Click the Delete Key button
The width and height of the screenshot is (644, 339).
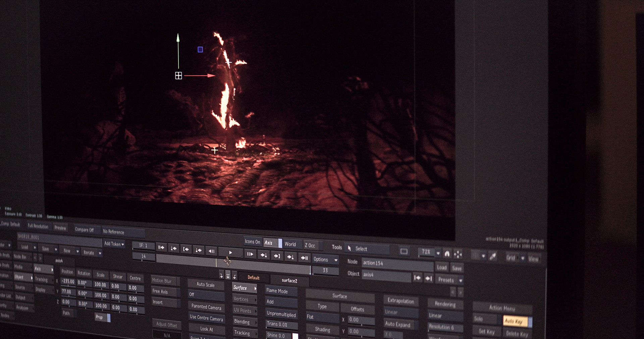(x=517, y=334)
